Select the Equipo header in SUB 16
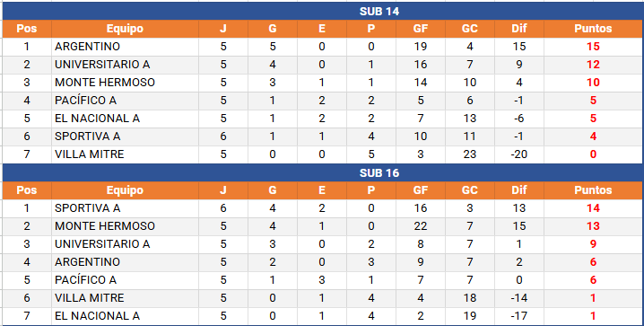This screenshot has width=644, height=326. point(125,190)
